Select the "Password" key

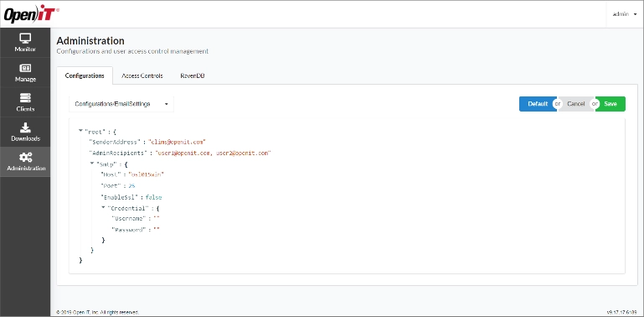tap(129, 230)
